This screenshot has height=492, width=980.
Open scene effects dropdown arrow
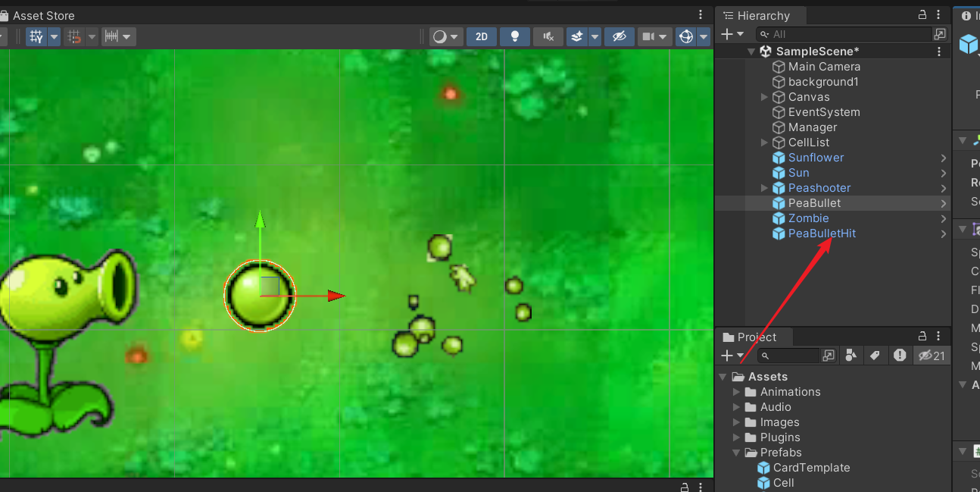click(x=595, y=36)
